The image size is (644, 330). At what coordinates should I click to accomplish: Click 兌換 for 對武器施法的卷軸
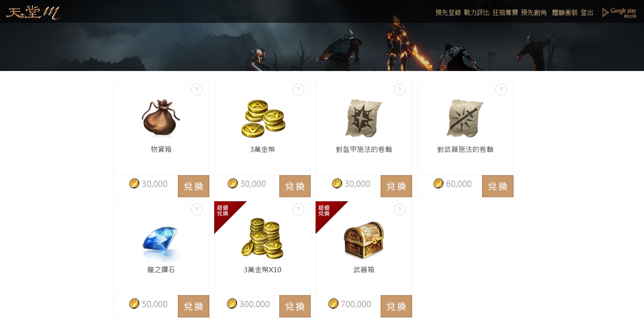pyautogui.click(x=498, y=186)
